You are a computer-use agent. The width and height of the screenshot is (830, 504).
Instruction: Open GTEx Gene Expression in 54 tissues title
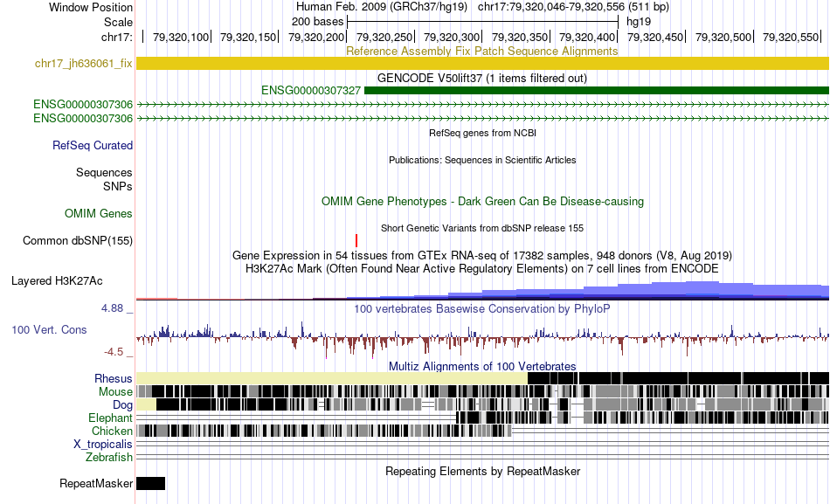pyautogui.click(x=482, y=256)
